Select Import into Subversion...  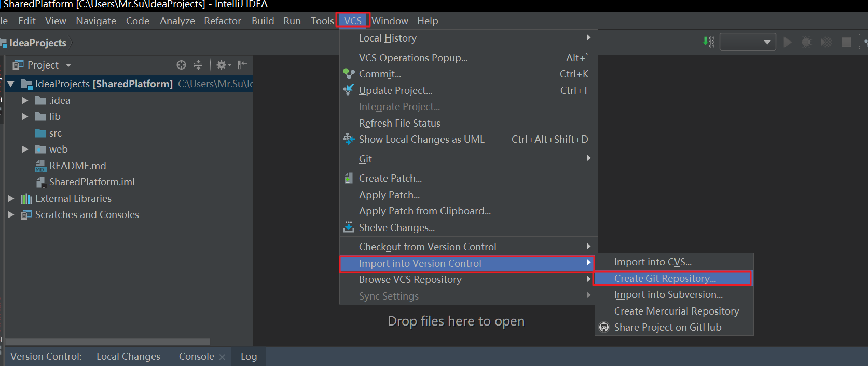pos(673,294)
